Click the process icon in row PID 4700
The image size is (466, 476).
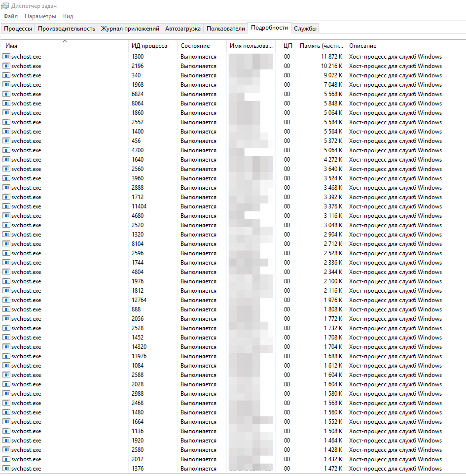point(6,150)
